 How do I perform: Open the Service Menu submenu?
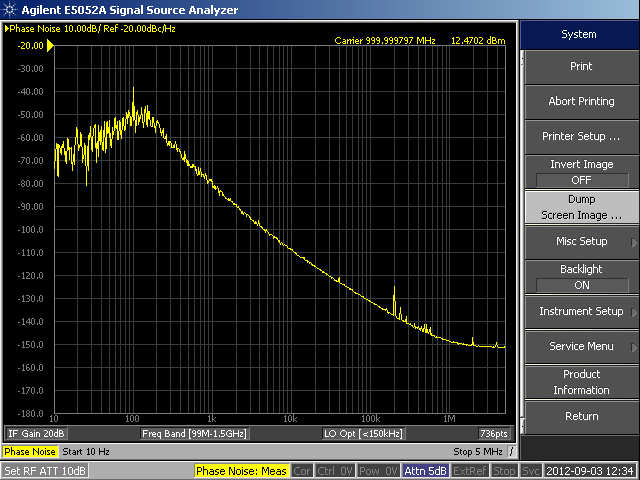point(580,347)
